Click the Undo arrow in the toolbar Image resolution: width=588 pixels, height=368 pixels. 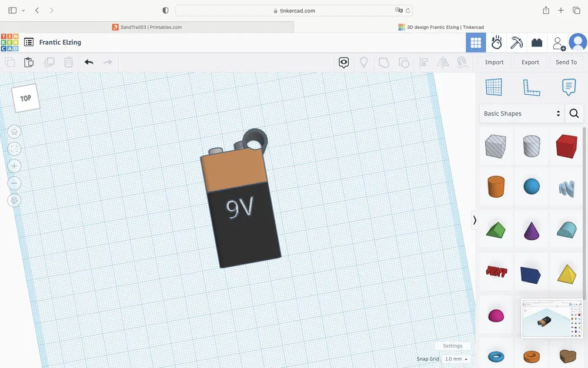(x=89, y=62)
